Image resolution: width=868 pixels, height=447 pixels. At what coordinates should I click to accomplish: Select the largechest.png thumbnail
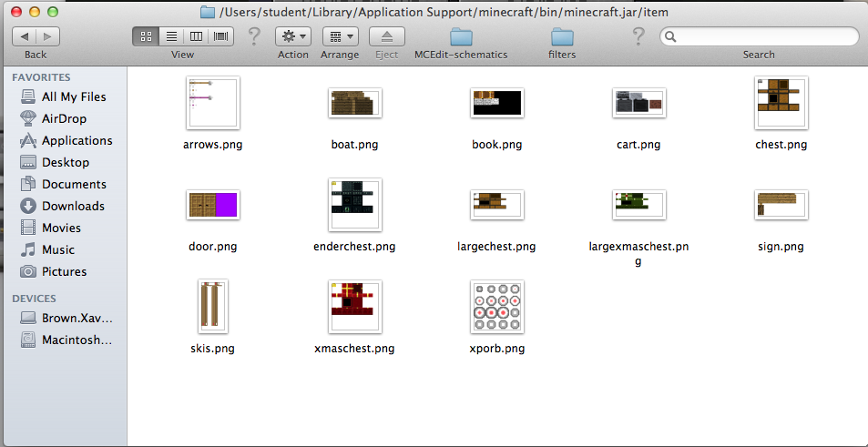pyautogui.click(x=497, y=205)
